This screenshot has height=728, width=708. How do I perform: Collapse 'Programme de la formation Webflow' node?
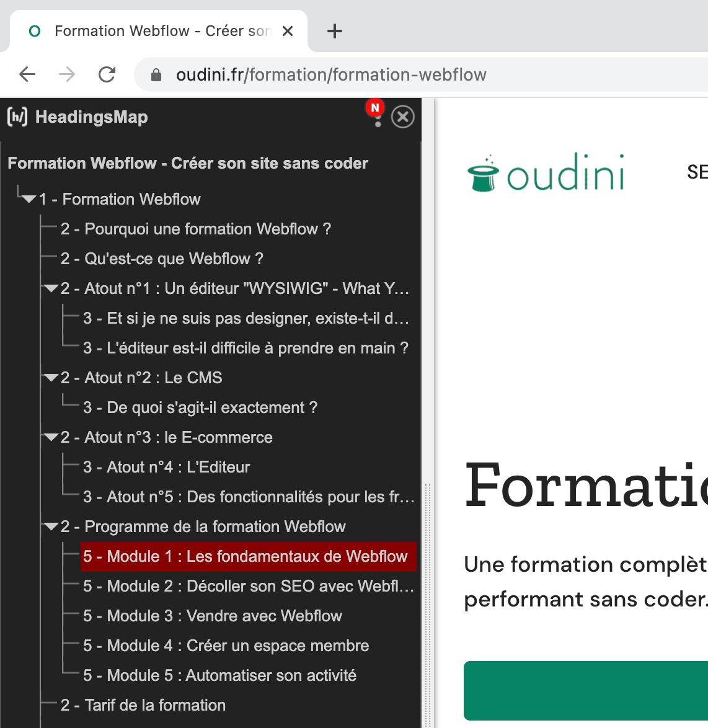tap(51, 526)
